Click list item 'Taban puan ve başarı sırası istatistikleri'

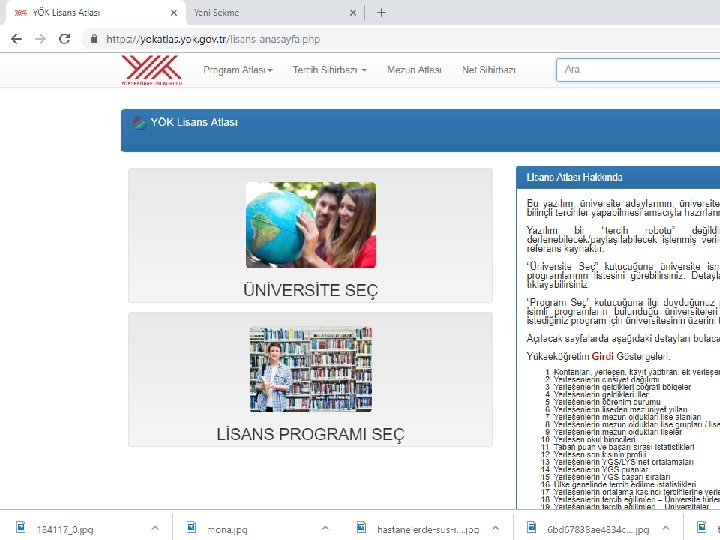coord(624,447)
